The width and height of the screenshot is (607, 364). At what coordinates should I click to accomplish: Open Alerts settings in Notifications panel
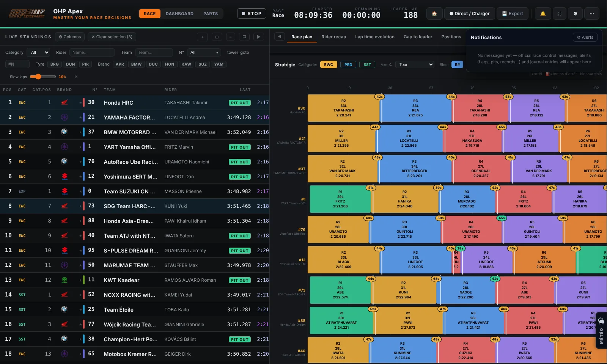[585, 37]
